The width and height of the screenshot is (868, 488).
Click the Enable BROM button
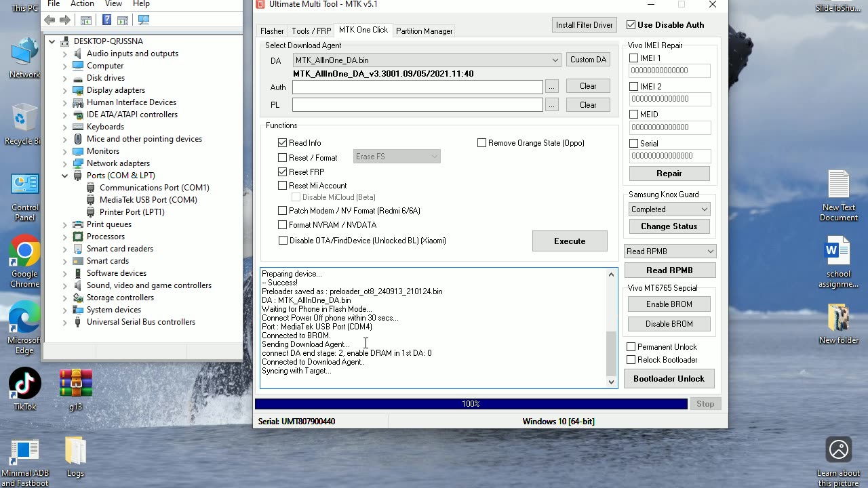669,304
